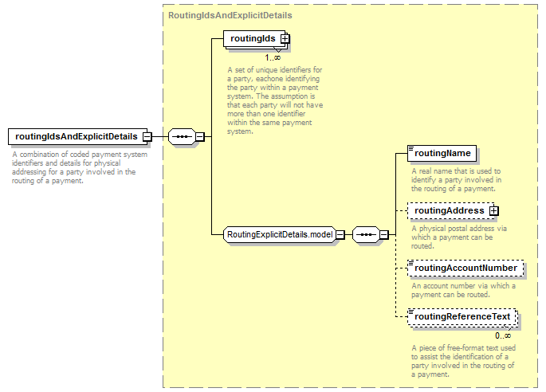Collapse the sequence connector after RoutingExplicitDetails.model
The height and width of the screenshot is (392, 546).
pyautogui.click(x=383, y=235)
